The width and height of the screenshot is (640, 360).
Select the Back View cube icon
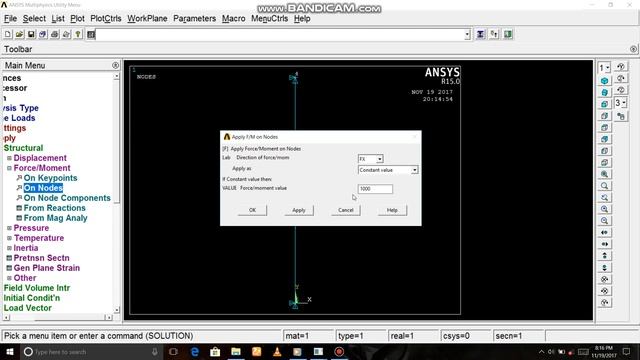[x=605, y=139]
